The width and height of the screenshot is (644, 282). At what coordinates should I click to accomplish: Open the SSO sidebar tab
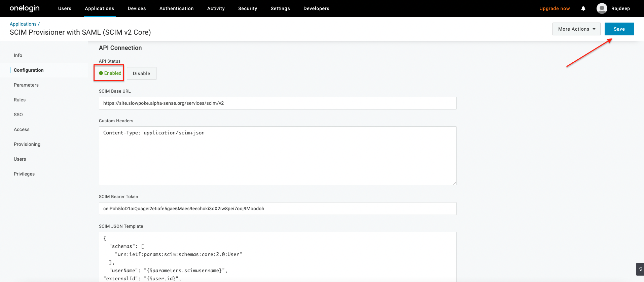tap(18, 115)
